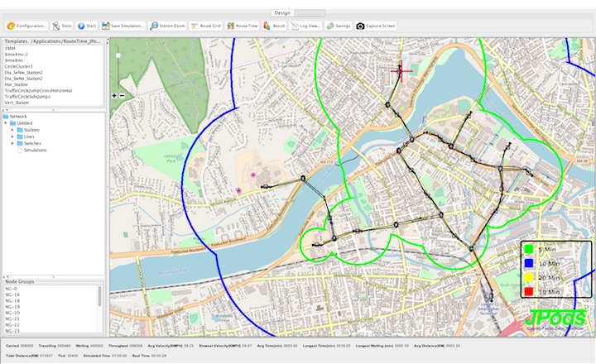596x364 pixels.
Task: Open the Configuration dialog
Action: tap(25, 26)
